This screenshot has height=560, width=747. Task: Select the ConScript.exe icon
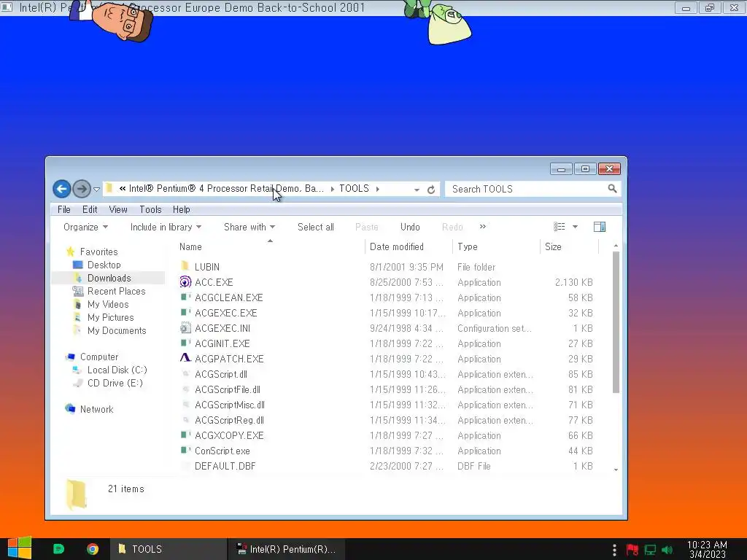(185, 451)
